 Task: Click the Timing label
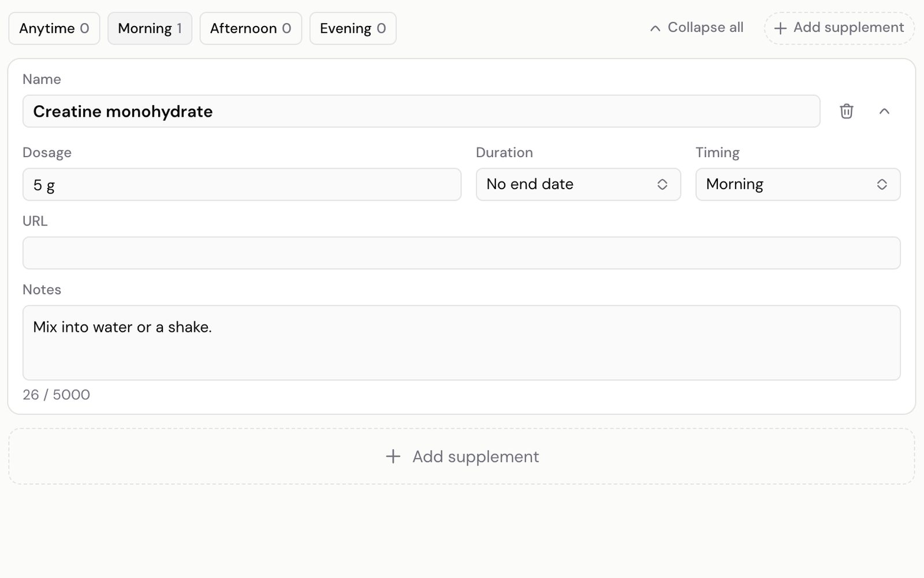(x=717, y=153)
